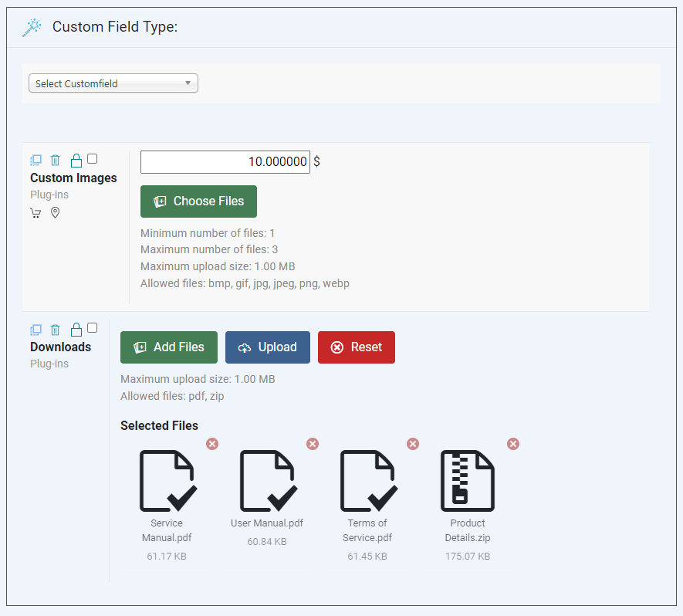This screenshot has height=616, width=683.
Task: Click trash icon in Downloads row
Action: pyautogui.click(x=55, y=330)
